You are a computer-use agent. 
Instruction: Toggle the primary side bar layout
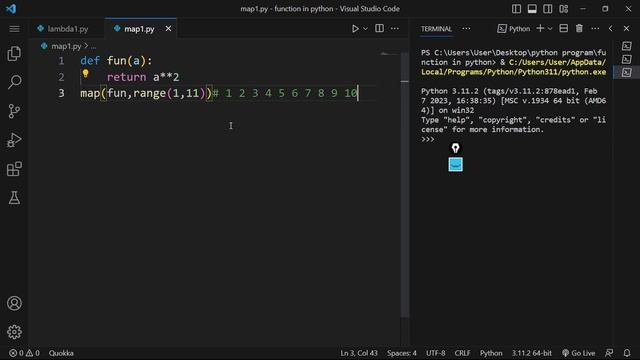click(x=516, y=9)
